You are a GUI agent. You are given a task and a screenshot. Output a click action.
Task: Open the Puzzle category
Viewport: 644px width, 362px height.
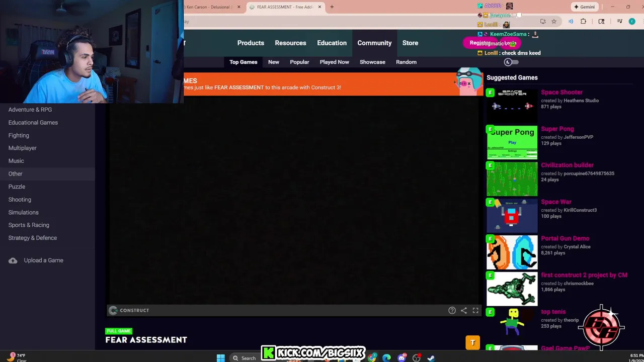(17, 187)
